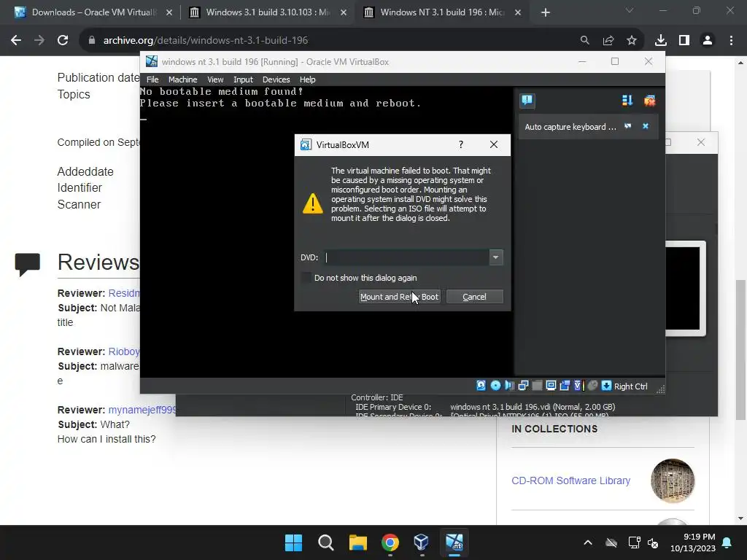Show hidden system tray icons
This screenshot has width=747, height=560.
point(588,542)
